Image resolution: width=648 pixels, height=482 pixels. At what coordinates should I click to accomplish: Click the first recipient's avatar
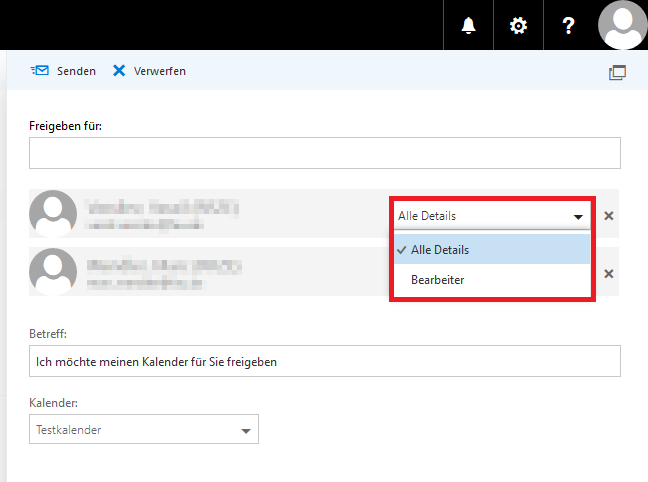[53, 214]
